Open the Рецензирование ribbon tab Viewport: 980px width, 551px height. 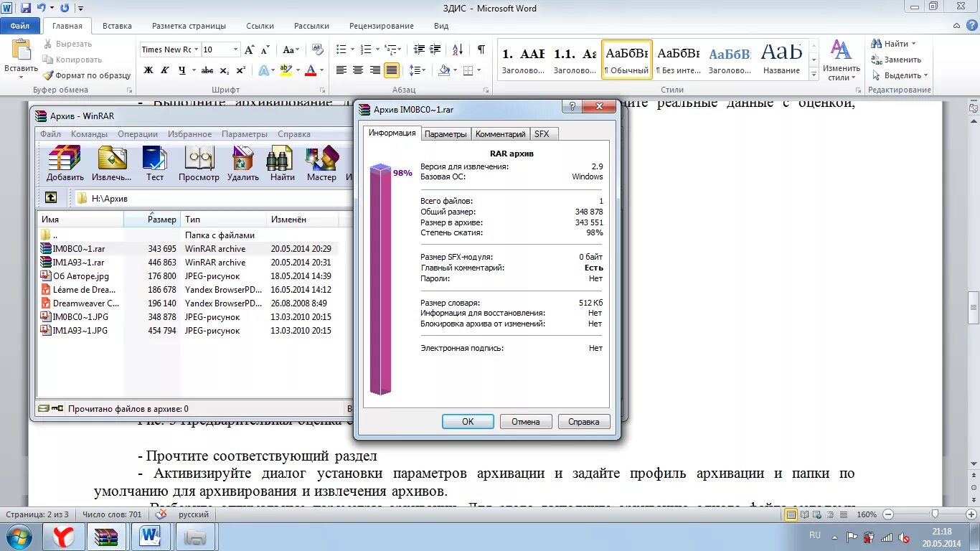pyautogui.click(x=382, y=26)
